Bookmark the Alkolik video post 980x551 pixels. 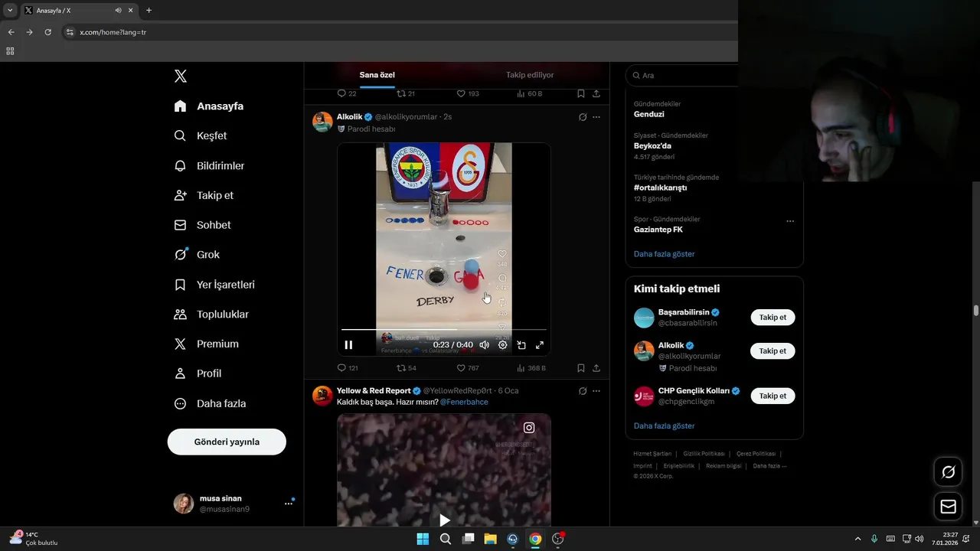click(x=581, y=368)
